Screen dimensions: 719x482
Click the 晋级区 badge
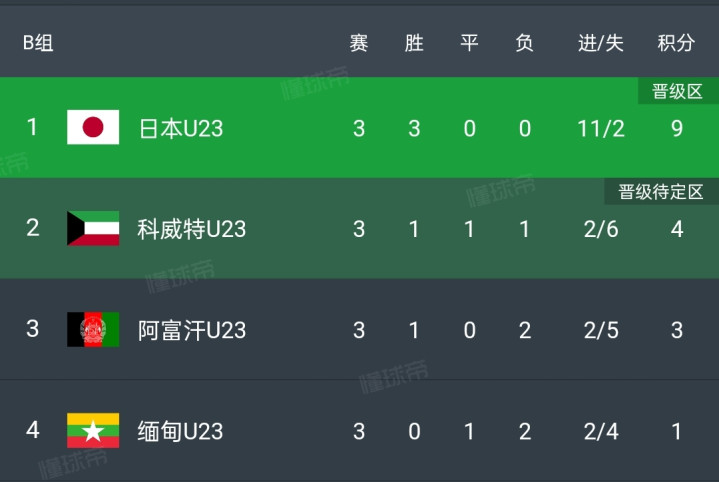pos(678,91)
